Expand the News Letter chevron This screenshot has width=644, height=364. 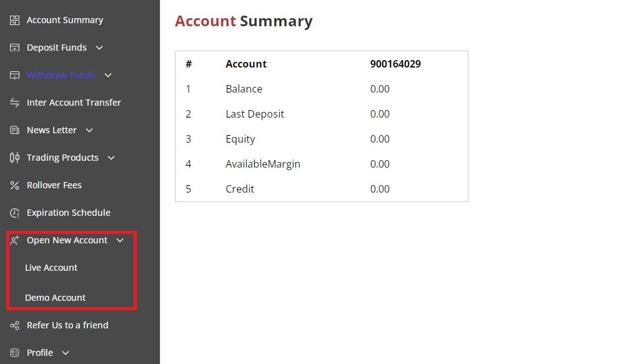89,130
